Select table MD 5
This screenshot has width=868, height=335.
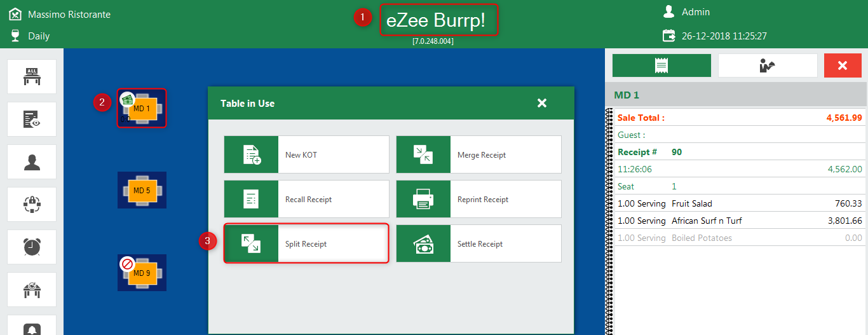click(142, 190)
